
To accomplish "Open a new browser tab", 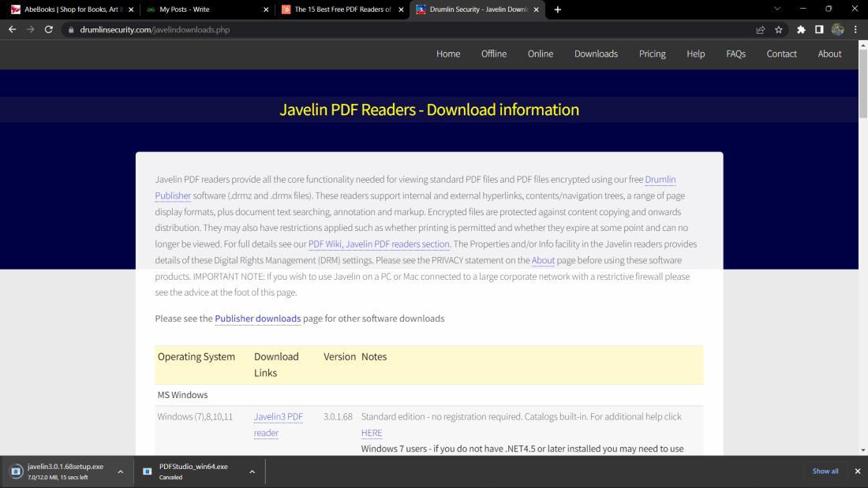I will coord(557,9).
